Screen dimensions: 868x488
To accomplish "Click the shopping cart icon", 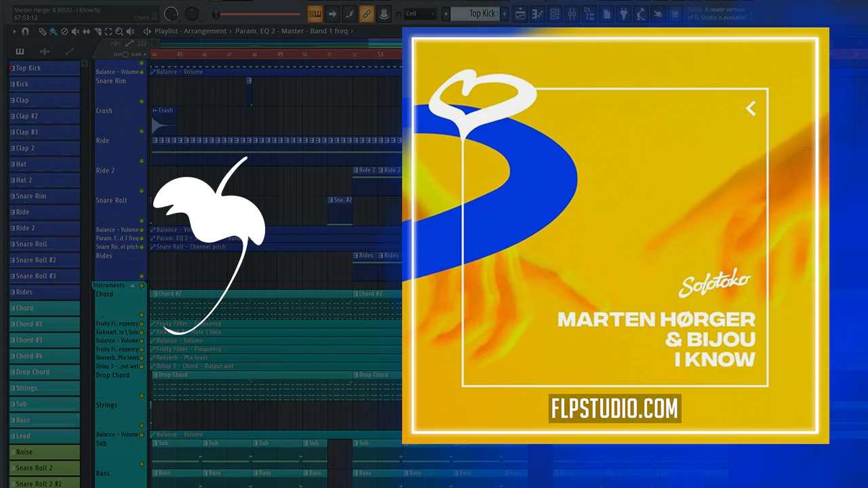I will coord(675,14).
